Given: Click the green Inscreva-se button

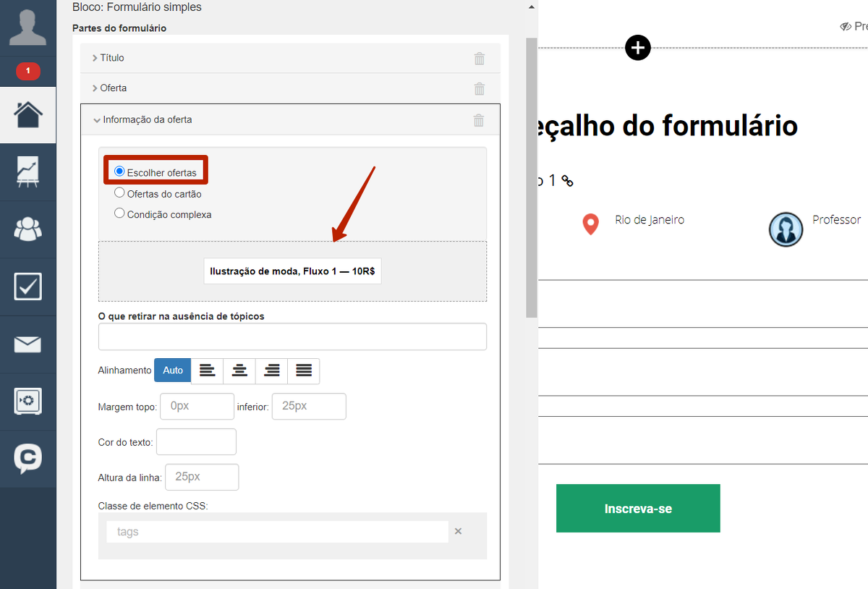Looking at the screenshot, I should tap(637, 509).
